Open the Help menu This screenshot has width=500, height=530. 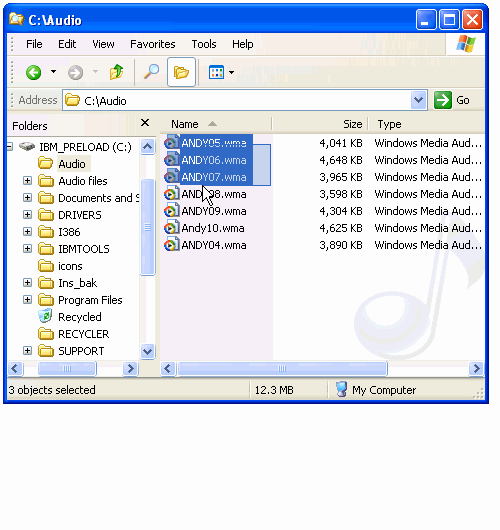point(242,44)
